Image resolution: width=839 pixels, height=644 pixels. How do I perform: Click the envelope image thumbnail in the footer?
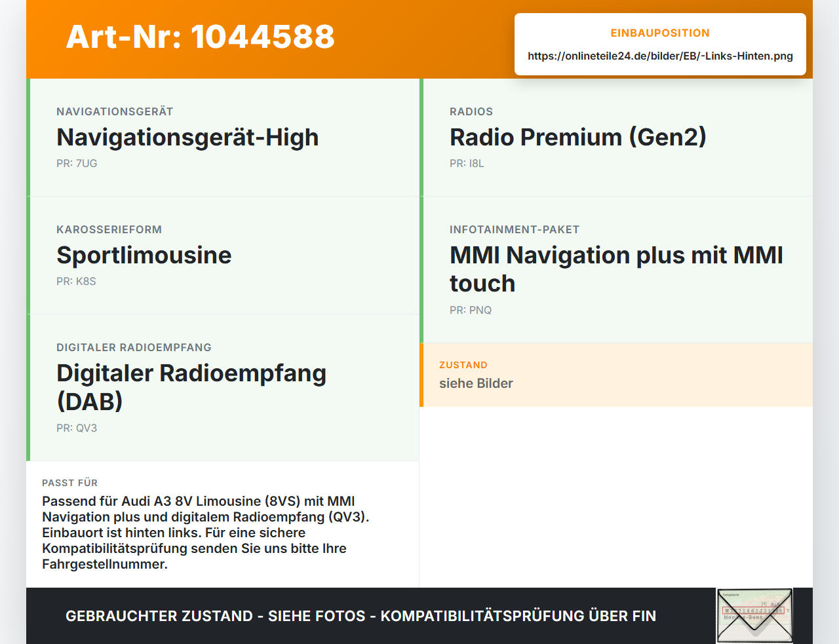(754, 616)
